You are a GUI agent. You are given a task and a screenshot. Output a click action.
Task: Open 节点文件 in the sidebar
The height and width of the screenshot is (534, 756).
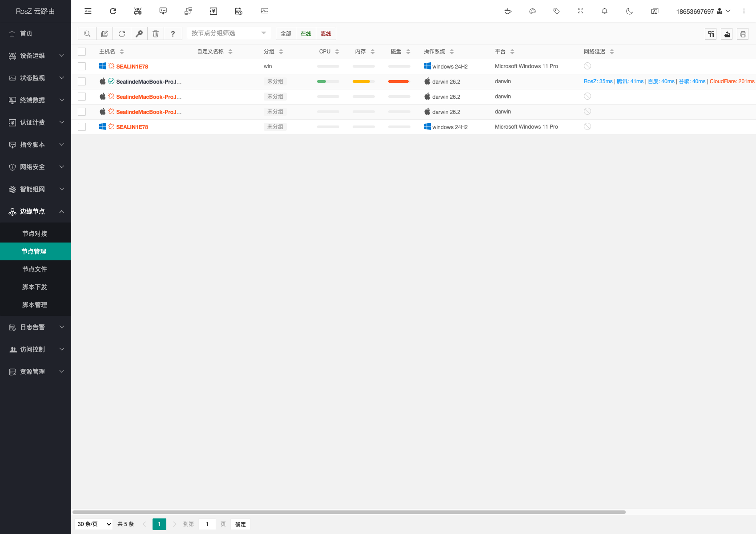pos(35,269)
